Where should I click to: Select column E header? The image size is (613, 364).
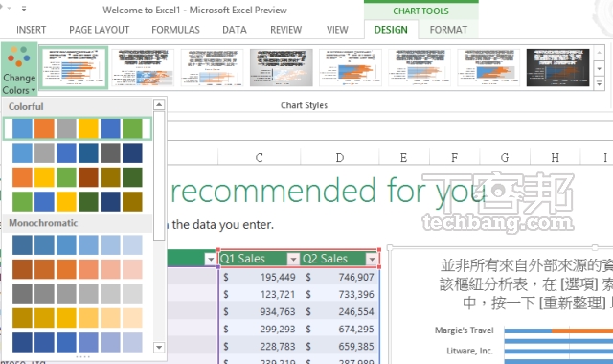[404, 157]
